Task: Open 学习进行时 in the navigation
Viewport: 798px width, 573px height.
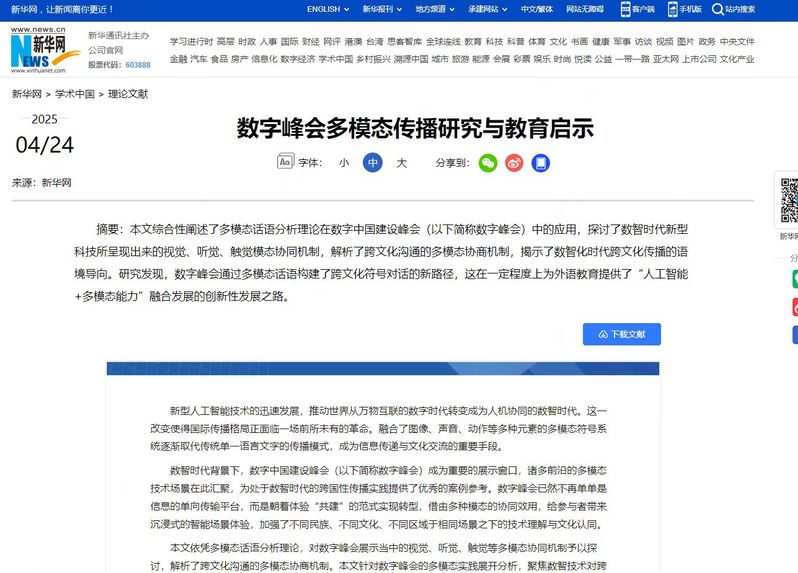Action: 191,42
